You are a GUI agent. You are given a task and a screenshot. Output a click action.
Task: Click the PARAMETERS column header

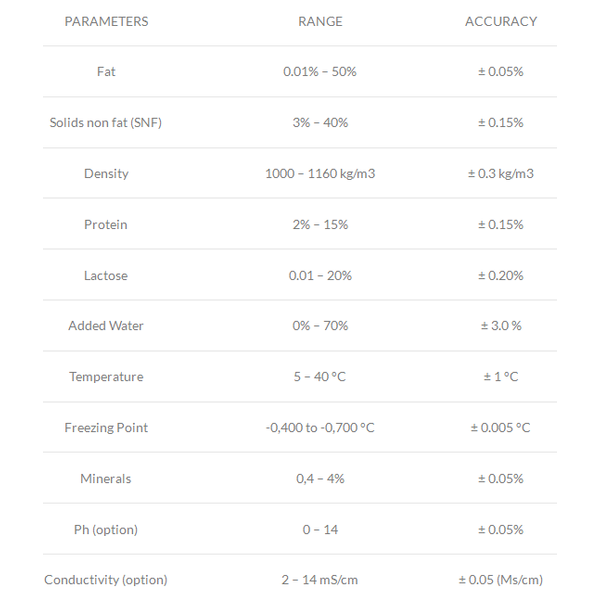[106, 21]
